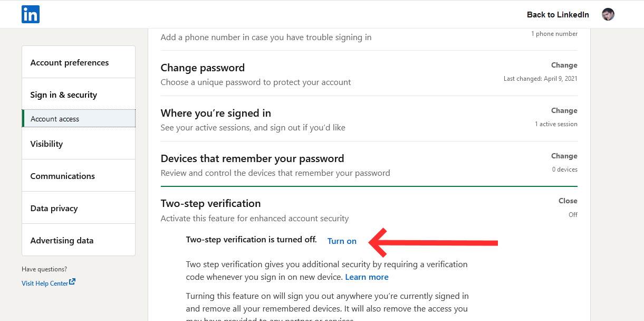
Task: Turn on two-step verification
Action: click(342, 241)
